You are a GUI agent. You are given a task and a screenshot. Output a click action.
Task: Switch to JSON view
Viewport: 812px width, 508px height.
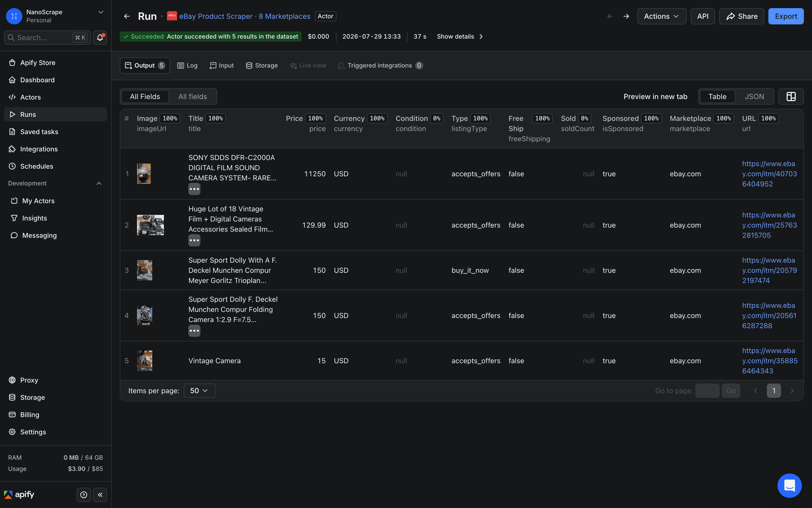tap(754, 97)
